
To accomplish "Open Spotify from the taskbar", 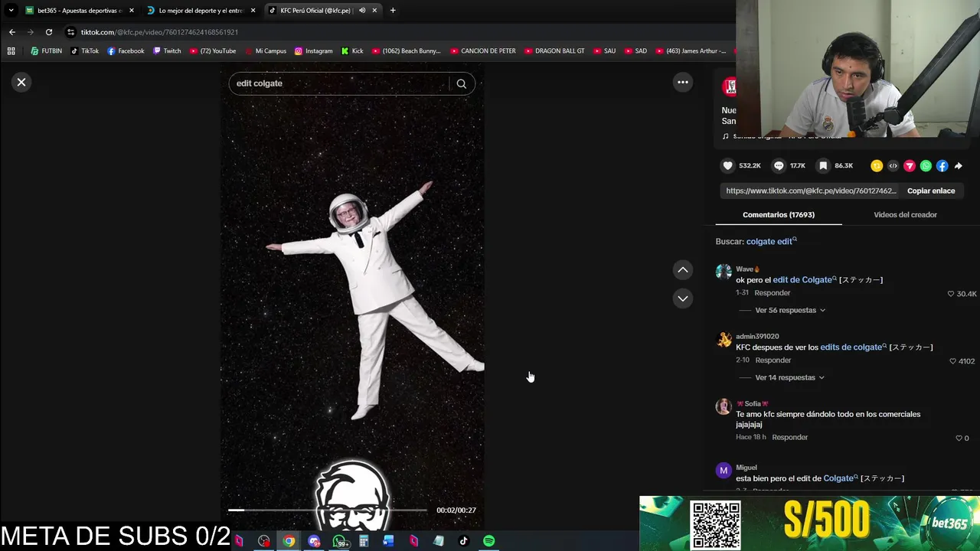I will (488, 541).
